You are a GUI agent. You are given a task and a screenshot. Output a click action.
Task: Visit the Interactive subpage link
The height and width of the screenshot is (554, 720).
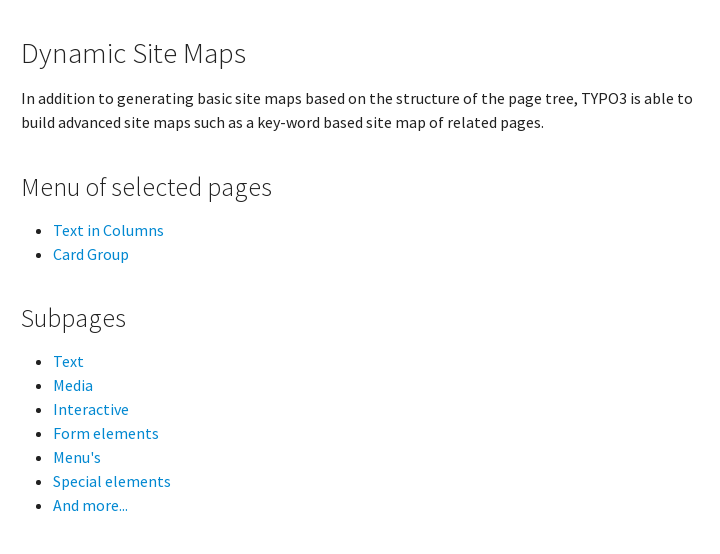91,410
